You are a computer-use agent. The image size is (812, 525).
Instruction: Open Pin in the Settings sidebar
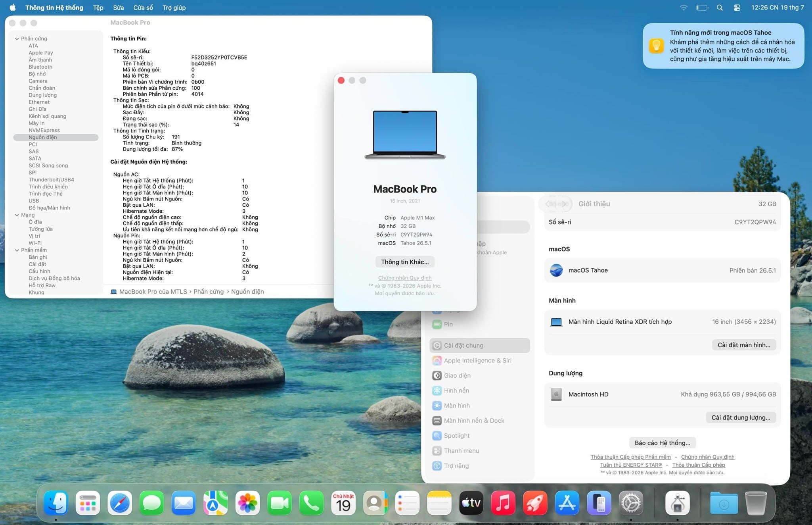480,324
